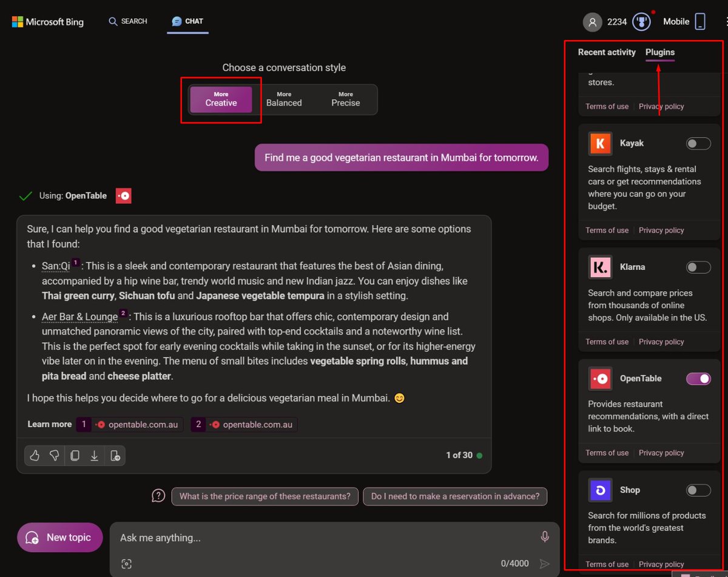The width and height of the screenshot is (728, 577).
Task: Select More Balanced conversation style
Action: [x=284, y=100]
